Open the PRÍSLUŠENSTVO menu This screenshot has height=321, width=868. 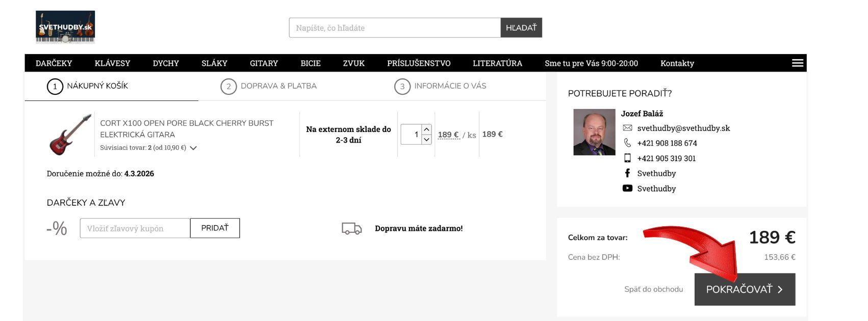[419, 63]
